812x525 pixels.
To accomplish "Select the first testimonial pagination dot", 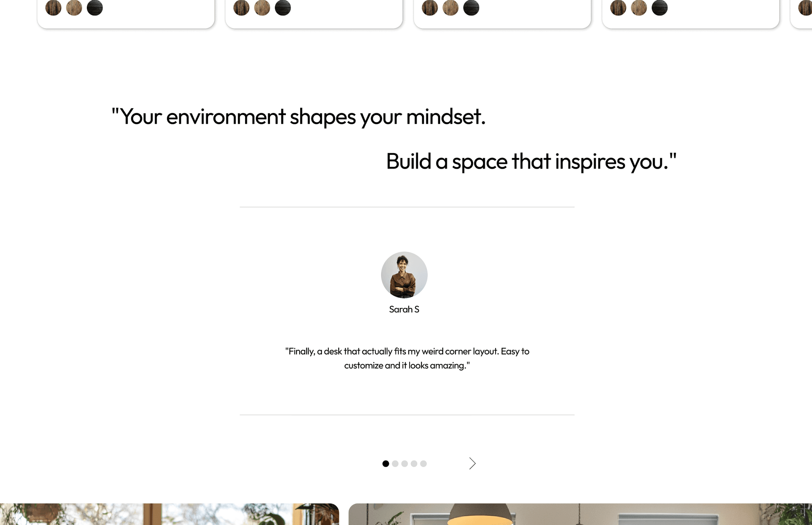I will (x=385, y=463).
